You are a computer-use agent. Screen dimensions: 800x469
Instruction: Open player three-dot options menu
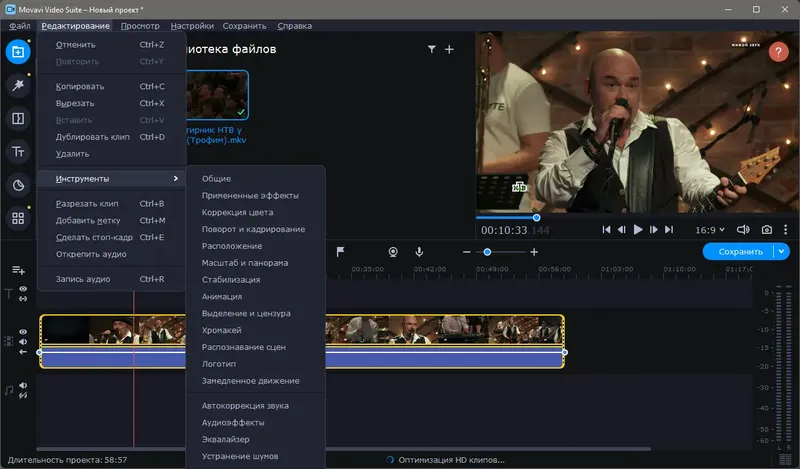coord(785,230)
